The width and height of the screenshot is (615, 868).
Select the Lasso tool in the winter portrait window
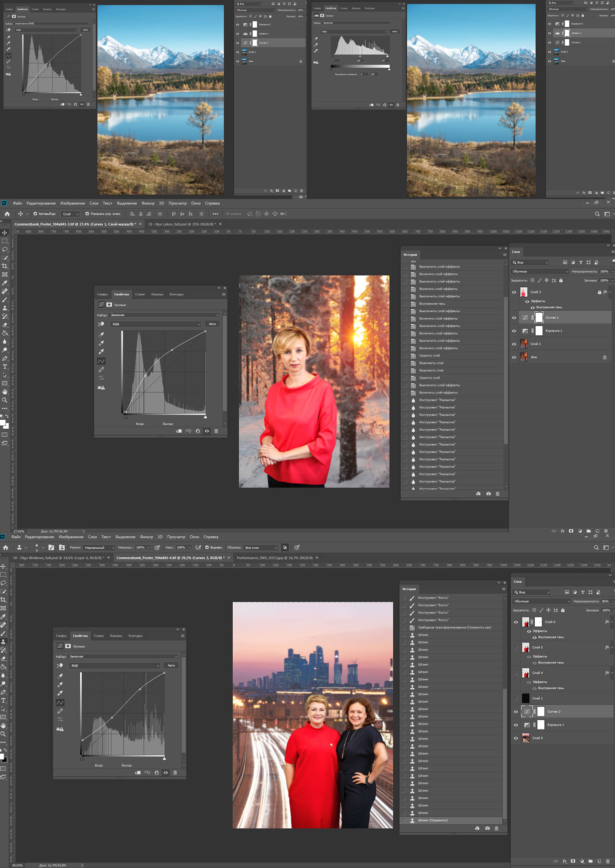[x=5, y=249]
